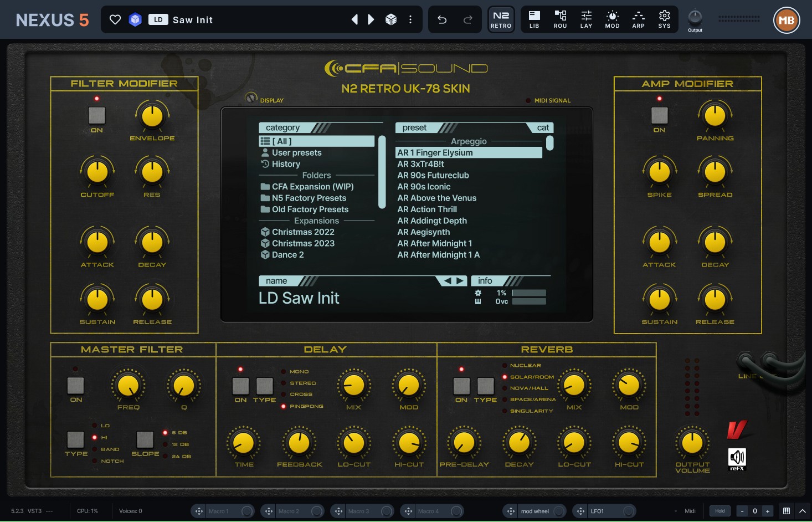812x522 pixels.
Task: Click the Master Filter TYPE button
Action: 76,439
